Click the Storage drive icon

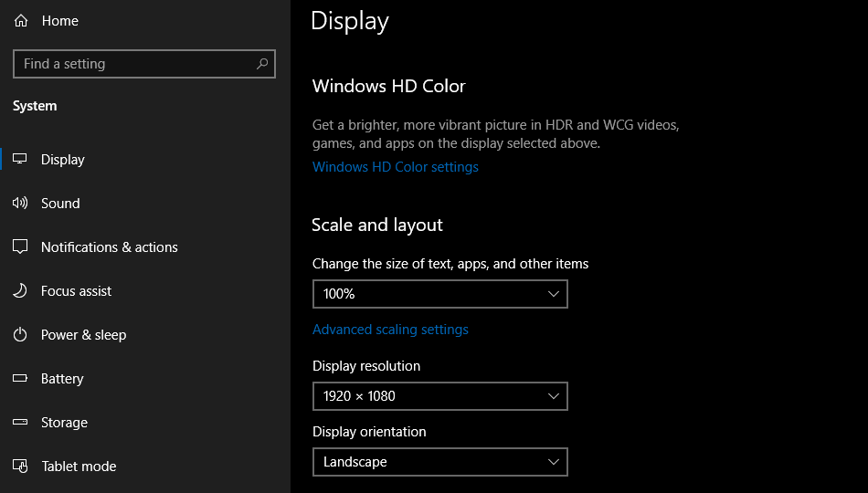[20, 422]
